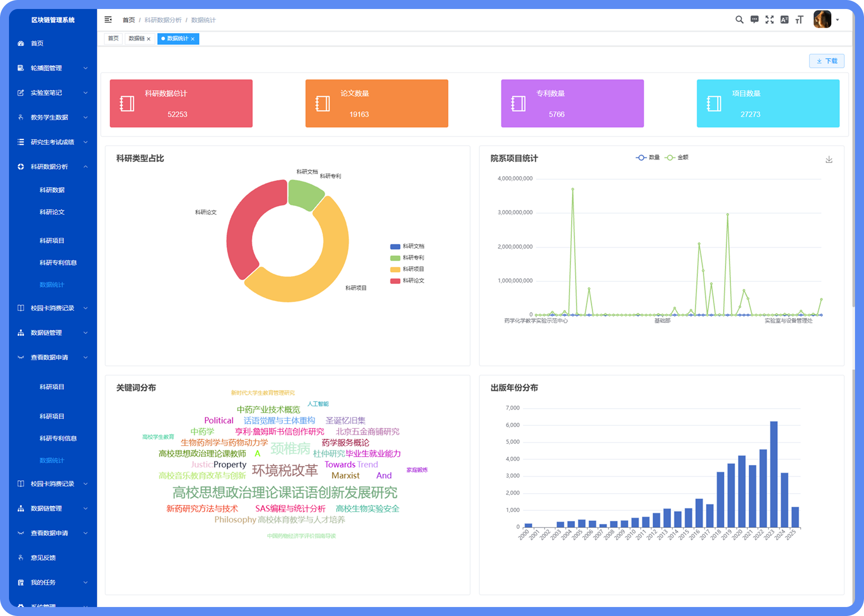This screenshot has width=864, height=616.
Task: Download the 院系项目统计 chart image
Action: [829, 160]
